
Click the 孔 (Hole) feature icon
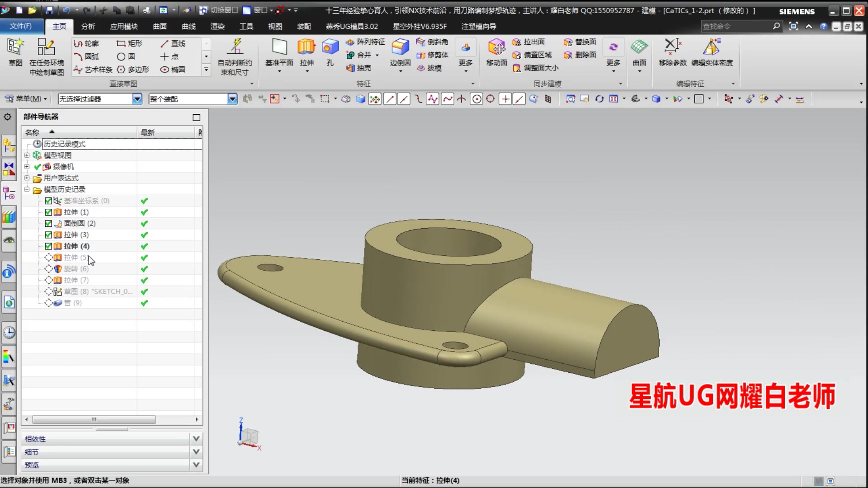[x=330, y=47]
